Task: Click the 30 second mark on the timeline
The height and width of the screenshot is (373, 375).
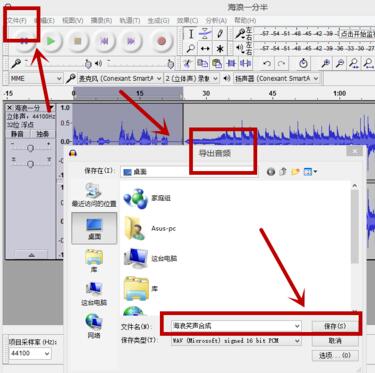Action: pos(206,93)
